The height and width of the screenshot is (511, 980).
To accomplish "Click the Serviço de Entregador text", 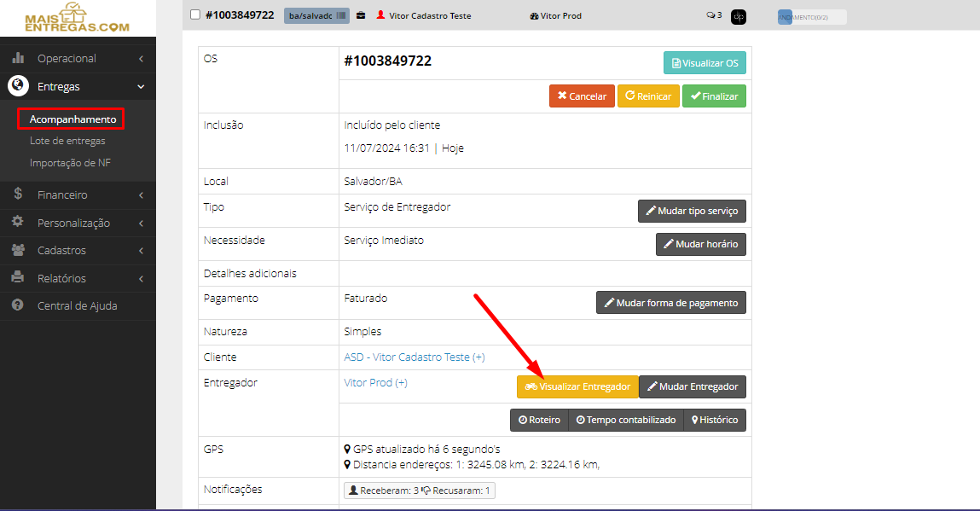I will tap(397, 207).
